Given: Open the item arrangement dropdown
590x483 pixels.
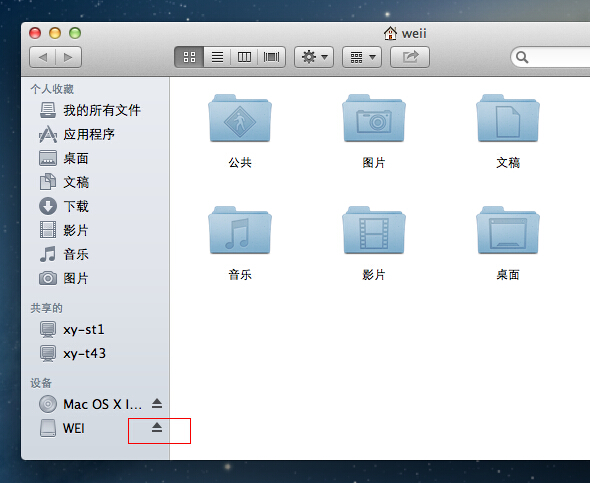Looking at the screenshot, I should coord(362,57).
